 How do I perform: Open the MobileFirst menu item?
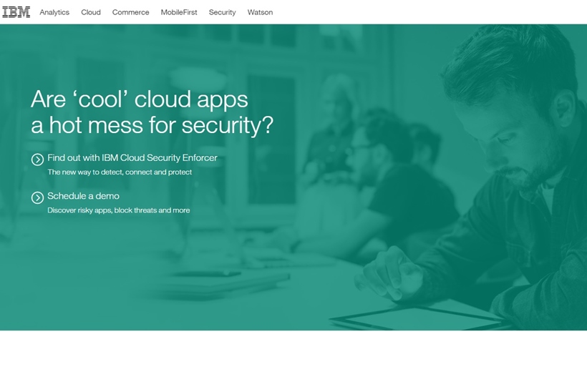point(179,12)
